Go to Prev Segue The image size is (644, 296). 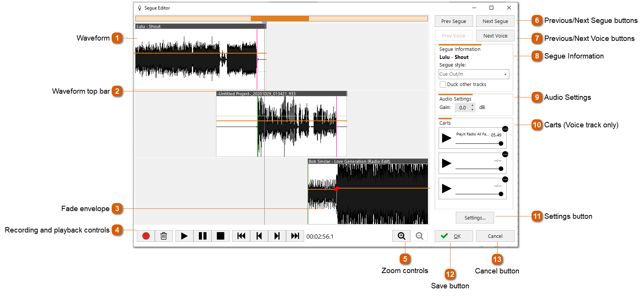454,21
